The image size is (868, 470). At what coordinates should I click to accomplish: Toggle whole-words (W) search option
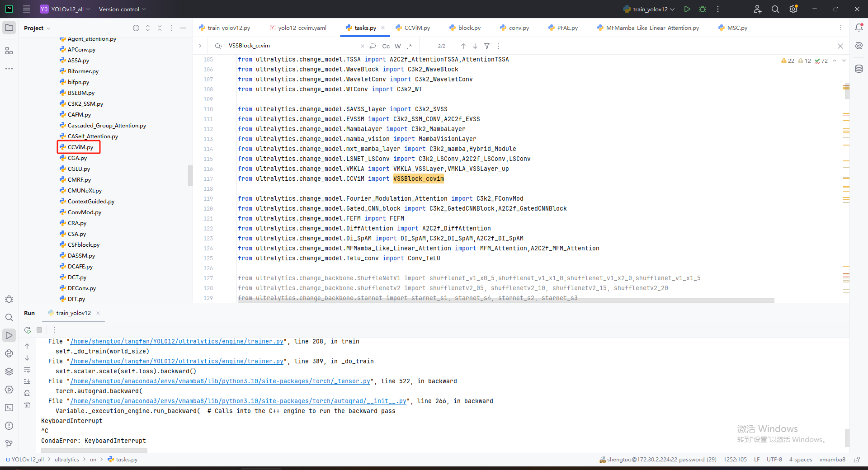pos(397,46)
